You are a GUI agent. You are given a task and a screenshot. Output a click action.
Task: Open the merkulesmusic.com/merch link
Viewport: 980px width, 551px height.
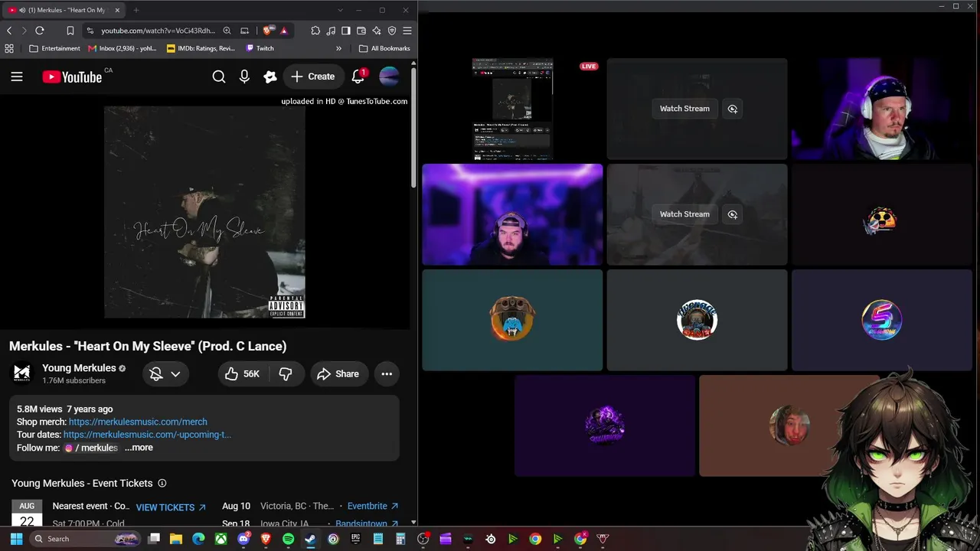coord(138,422)
